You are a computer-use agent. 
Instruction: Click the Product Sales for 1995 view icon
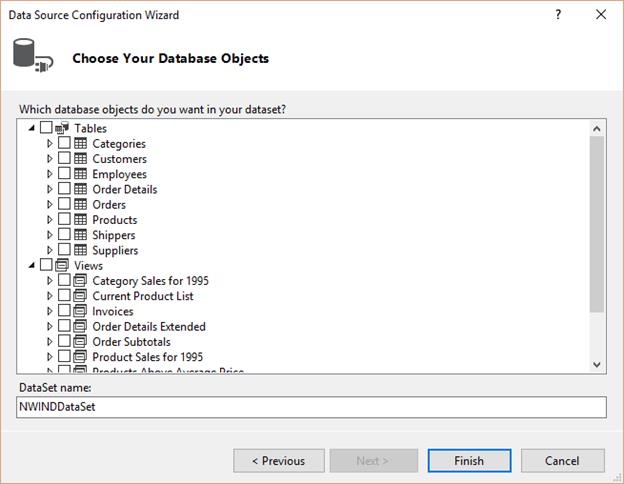[x=80, y=357]
